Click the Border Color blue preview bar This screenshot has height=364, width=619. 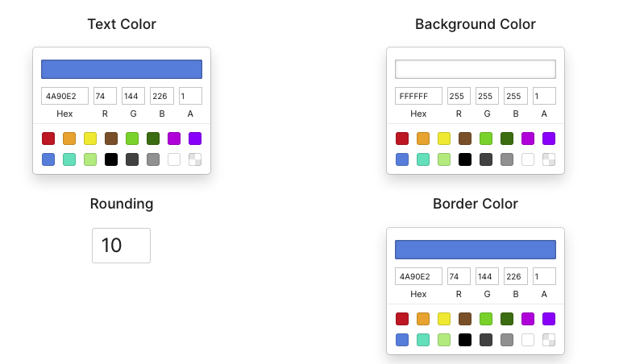point(476,250)
